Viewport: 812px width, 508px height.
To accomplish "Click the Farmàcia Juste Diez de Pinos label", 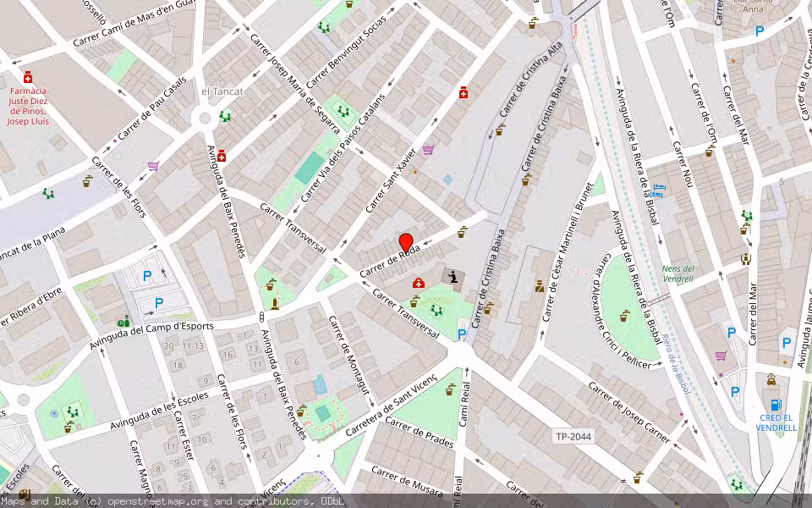I will tap(28, 107).
